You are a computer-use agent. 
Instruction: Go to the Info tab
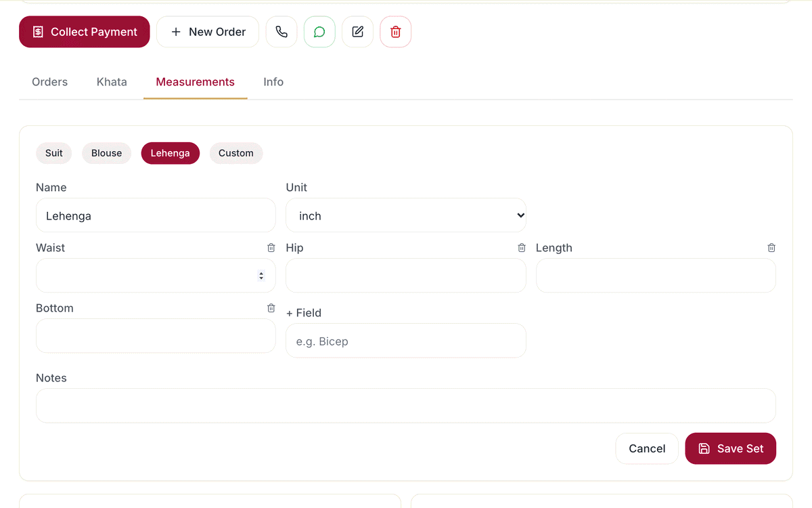coord(273,82)
